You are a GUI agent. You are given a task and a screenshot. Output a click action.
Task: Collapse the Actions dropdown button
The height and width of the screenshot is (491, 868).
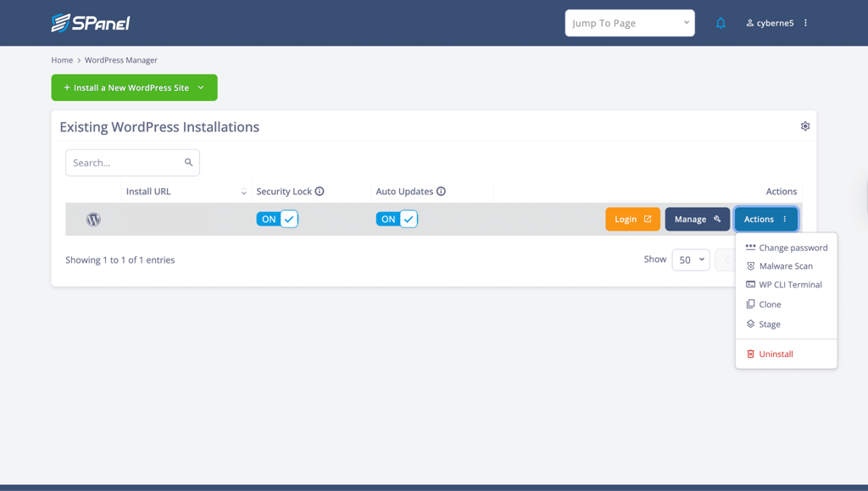pyautogui.click(x=766, y=219)
